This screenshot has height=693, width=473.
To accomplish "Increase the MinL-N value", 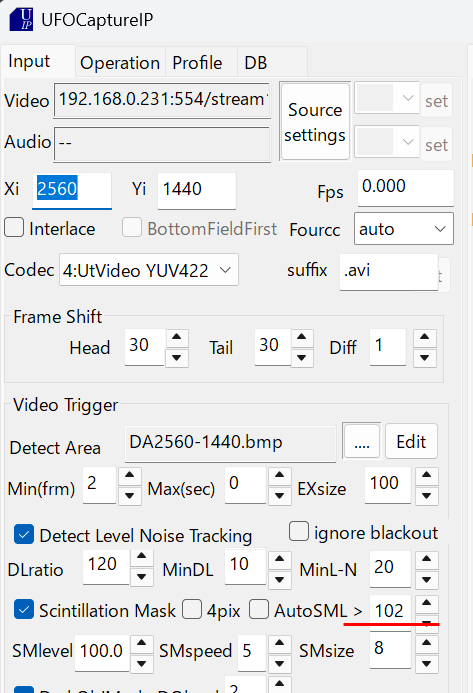I will [427, 560].
